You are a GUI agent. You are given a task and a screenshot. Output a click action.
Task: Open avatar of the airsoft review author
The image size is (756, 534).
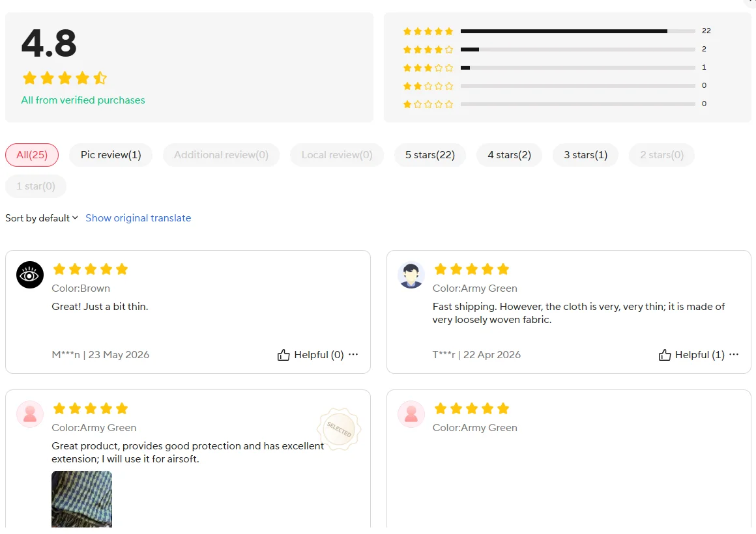(30, 414)
